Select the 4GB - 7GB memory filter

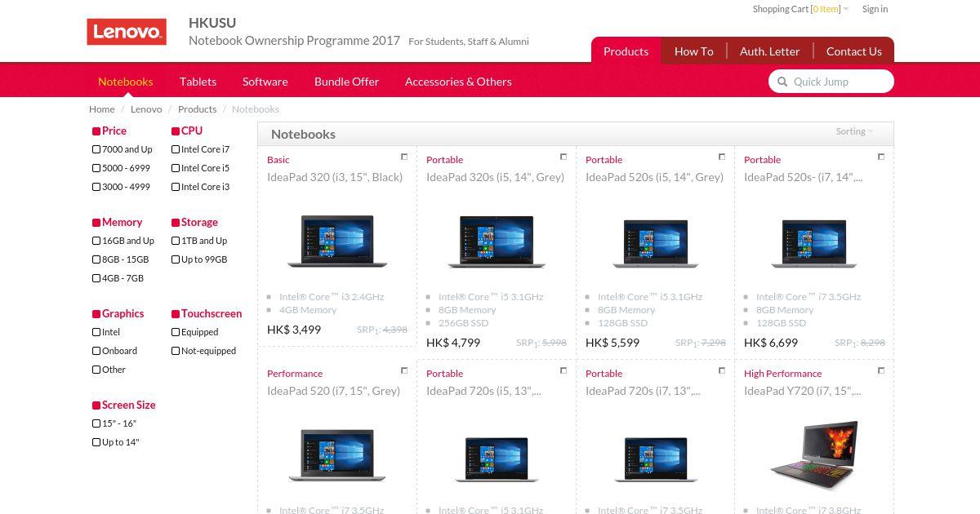(96, 278)
